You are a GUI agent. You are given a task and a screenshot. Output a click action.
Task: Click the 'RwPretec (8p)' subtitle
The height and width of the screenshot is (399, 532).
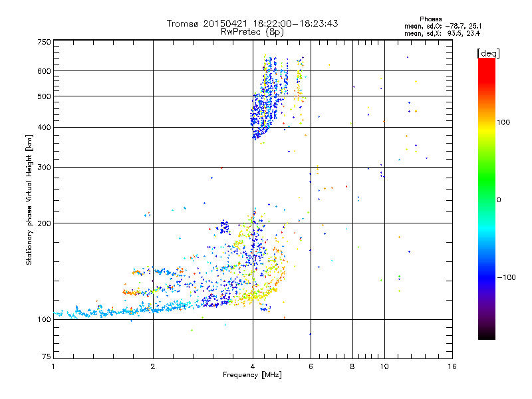coord(252,32)
